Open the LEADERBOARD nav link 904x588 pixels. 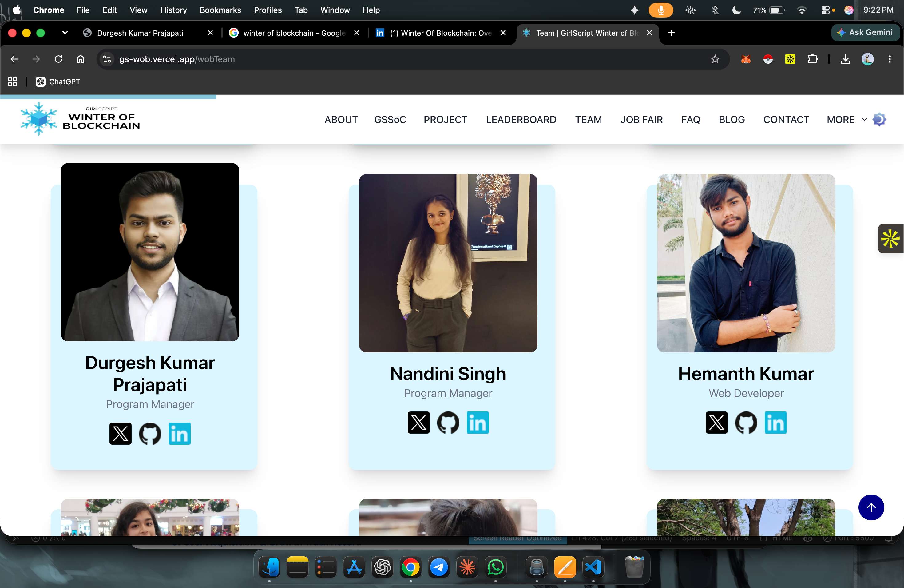tap(521, 120)
